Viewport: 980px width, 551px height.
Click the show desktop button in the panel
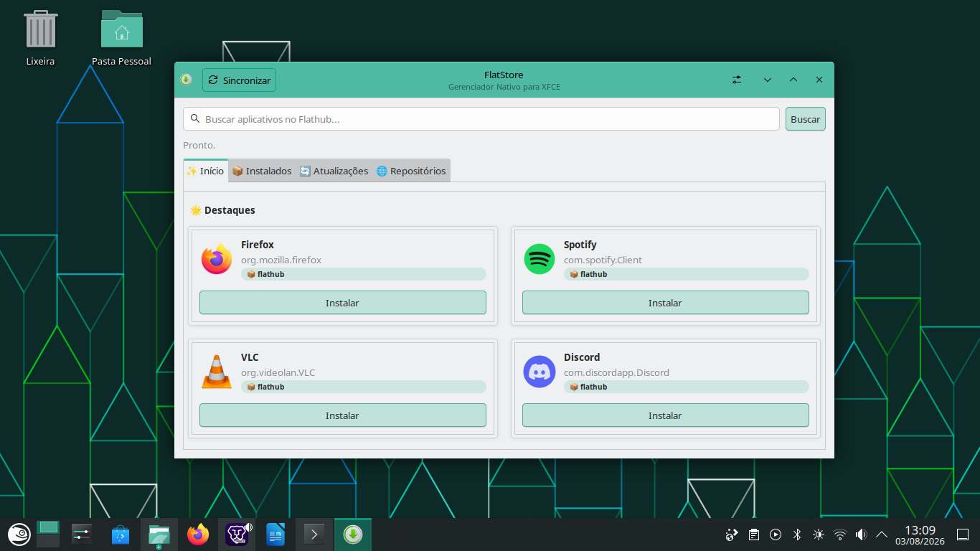coord(963,534)
